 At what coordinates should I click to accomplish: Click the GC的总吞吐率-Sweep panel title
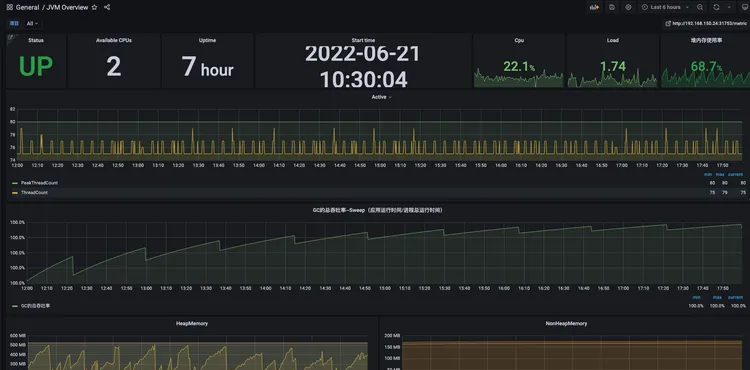click(377, 210)
